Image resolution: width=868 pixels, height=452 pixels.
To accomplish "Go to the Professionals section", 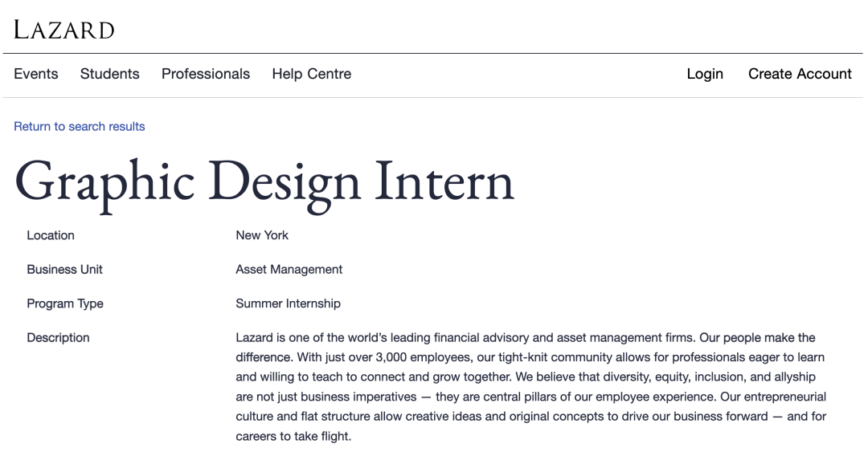I will point(206,74).
